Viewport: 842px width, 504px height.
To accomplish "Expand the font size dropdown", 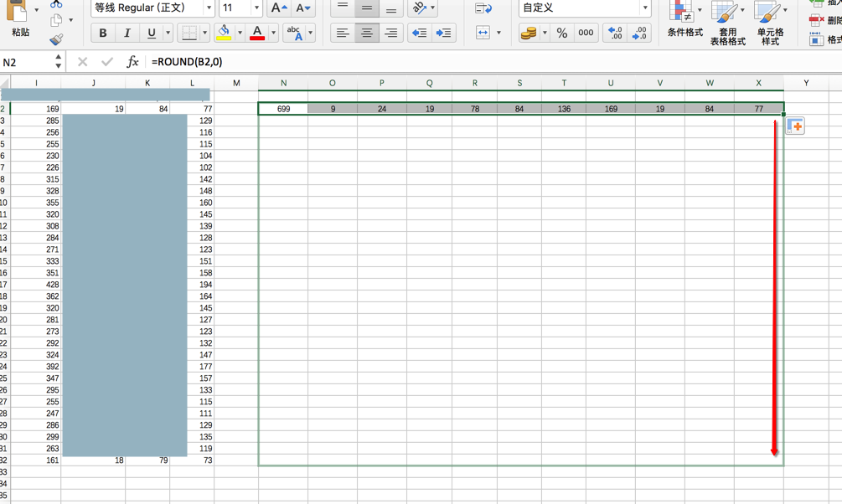I will pyautogui.click(x=256, y=8).
